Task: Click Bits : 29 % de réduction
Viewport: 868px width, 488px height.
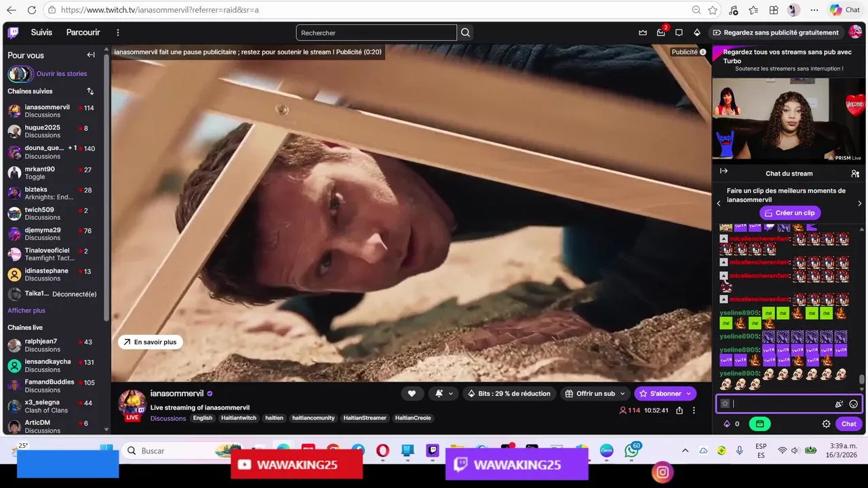Action: (509, 394)
